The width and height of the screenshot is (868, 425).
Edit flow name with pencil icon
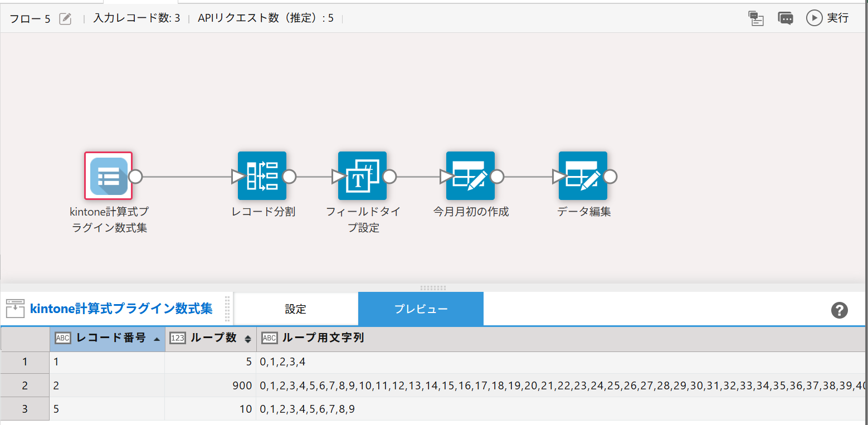click(65, 18)
